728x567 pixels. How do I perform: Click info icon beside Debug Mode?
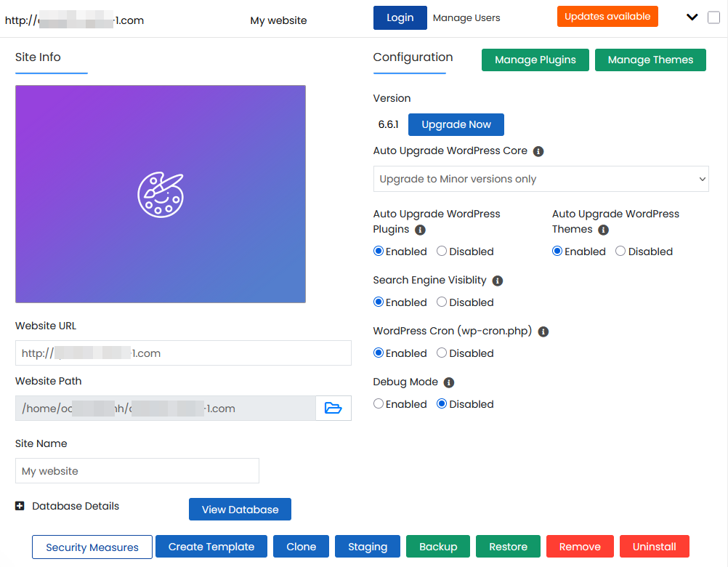448,382
